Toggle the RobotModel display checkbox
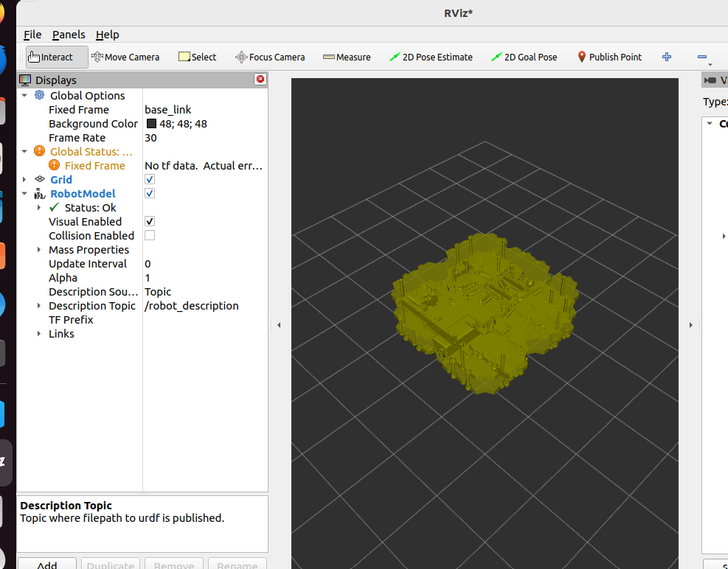The width and height of the screenshot is (728, 569). (x=150, y=193)
